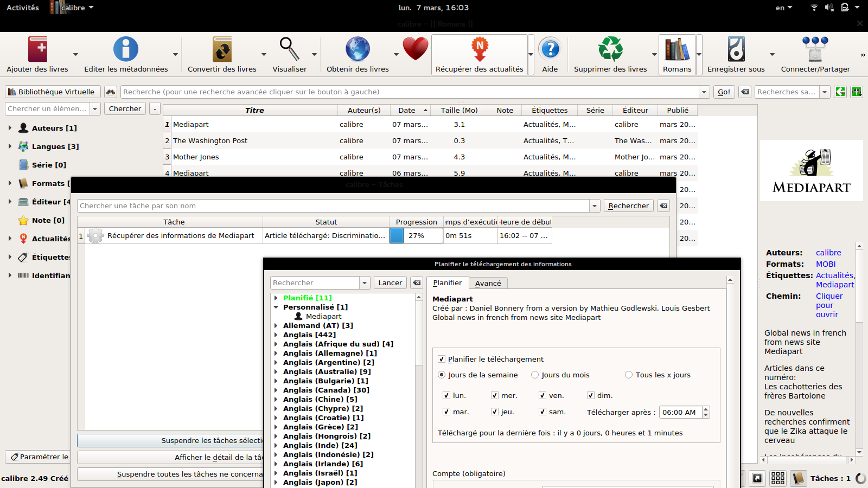
Task: Click the Chercher button in tag browser
Action: tap(125, 109)
